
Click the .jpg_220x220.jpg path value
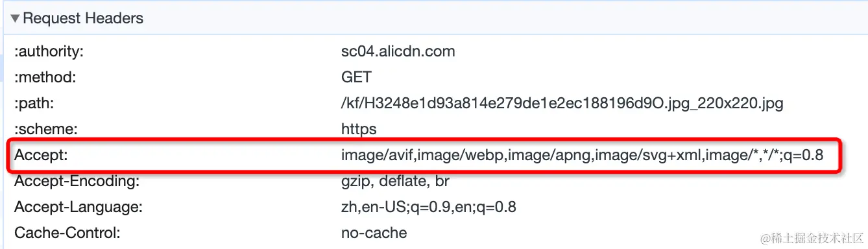563,103
